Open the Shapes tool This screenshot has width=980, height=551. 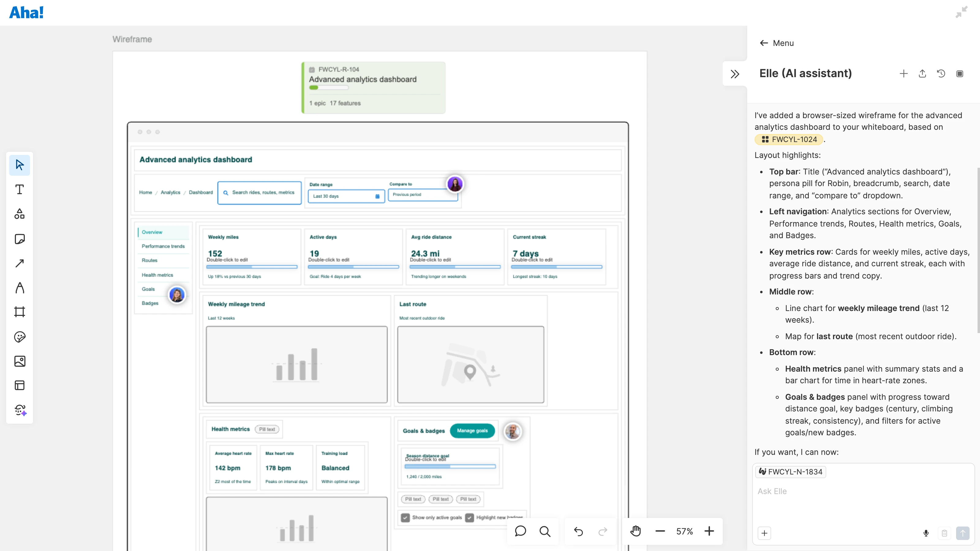pos(19,214)
